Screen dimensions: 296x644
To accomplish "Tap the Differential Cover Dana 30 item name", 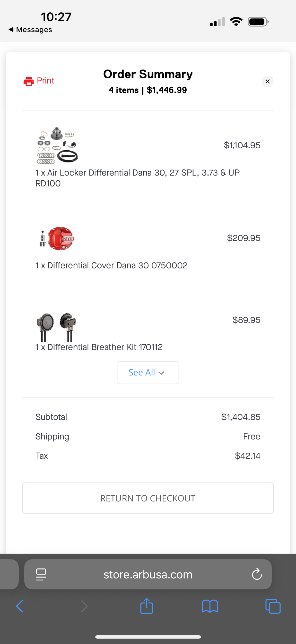I will click(x=111, y=265).
